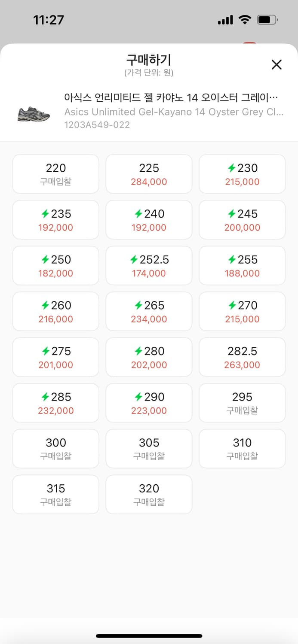Click the battery indicator in the status bar
Screen dimensions: 298x644
267,19
